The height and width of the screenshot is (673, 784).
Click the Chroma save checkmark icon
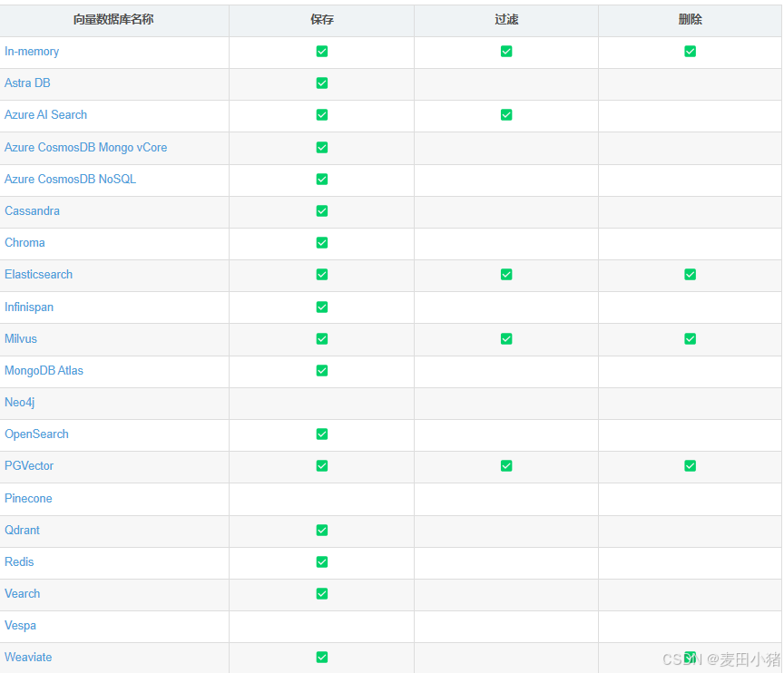pos(321,243)
